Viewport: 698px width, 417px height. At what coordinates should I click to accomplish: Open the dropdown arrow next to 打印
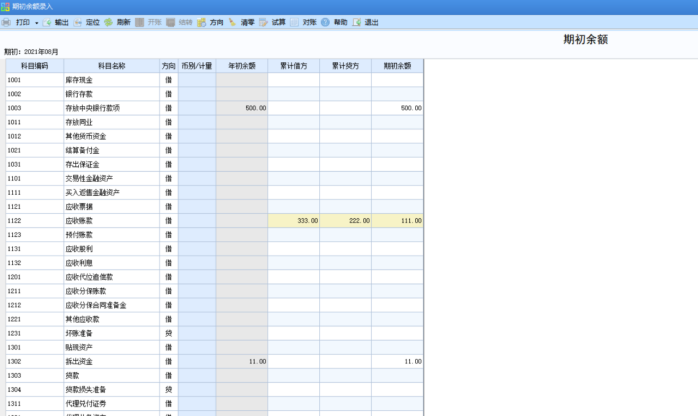point(37,21)
